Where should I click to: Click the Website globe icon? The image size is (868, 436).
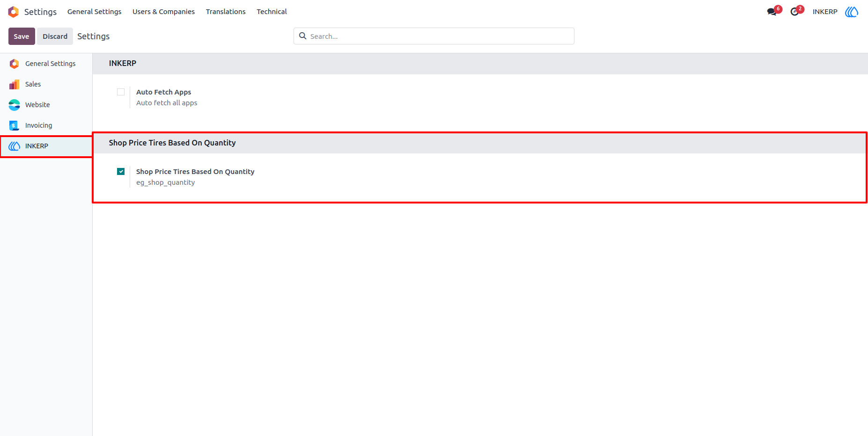click(x=15, y=105)
